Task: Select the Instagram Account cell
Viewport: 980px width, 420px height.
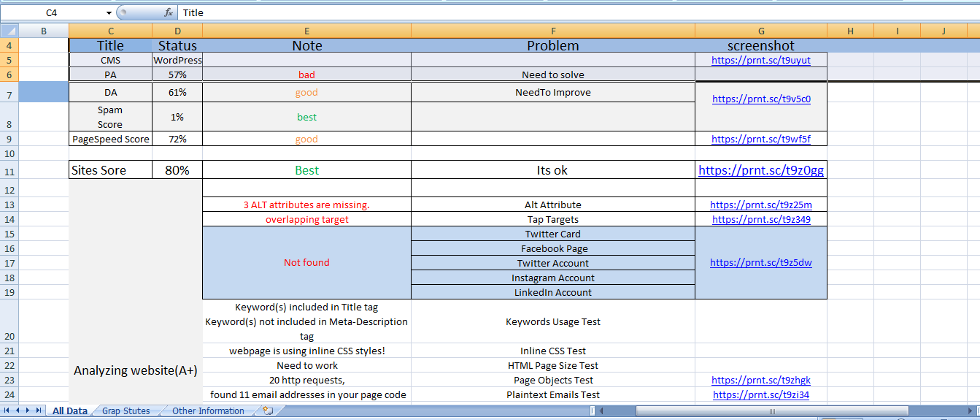Action: [x=553, y=278]
